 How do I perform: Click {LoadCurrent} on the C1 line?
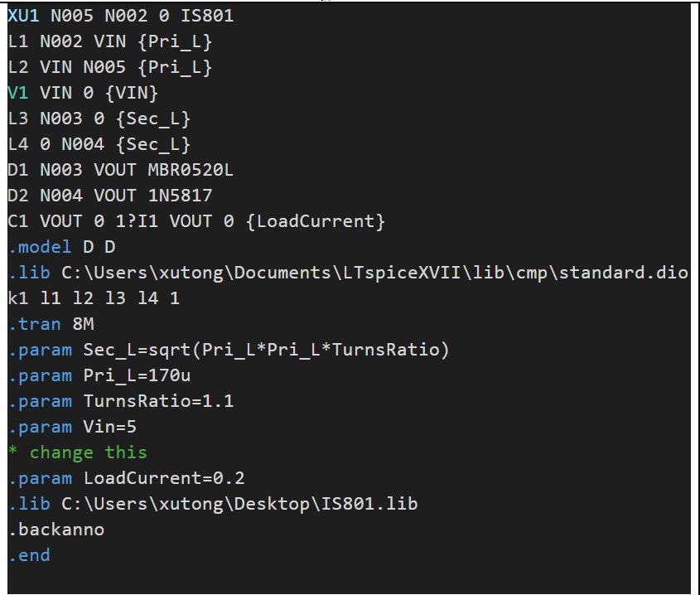316,221
